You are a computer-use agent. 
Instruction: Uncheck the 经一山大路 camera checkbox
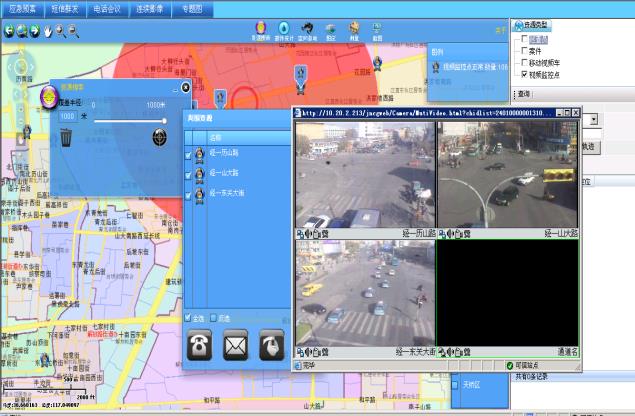tap(188, 175)
